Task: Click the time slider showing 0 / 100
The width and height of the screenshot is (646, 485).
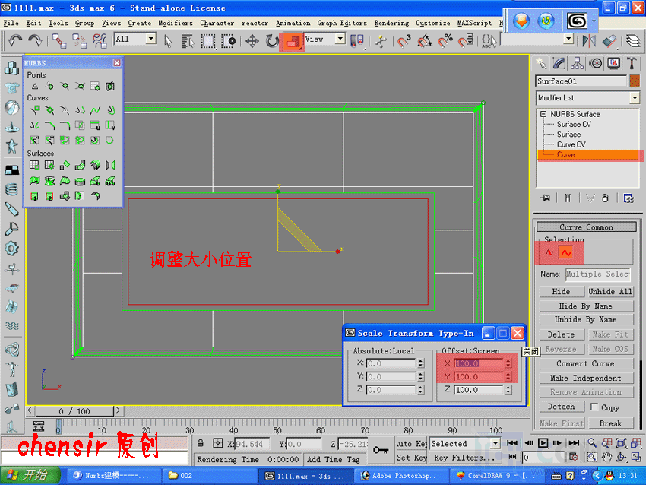Action: [x=74, y=411]
